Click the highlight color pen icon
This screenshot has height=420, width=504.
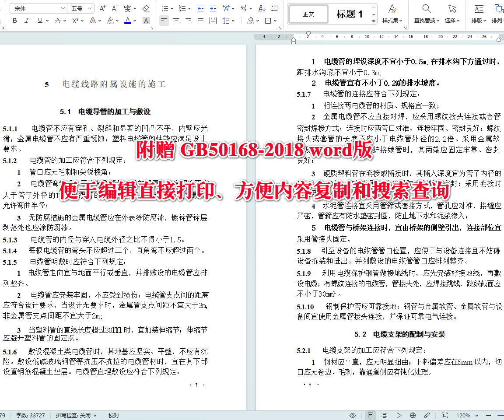coord(109,21)
